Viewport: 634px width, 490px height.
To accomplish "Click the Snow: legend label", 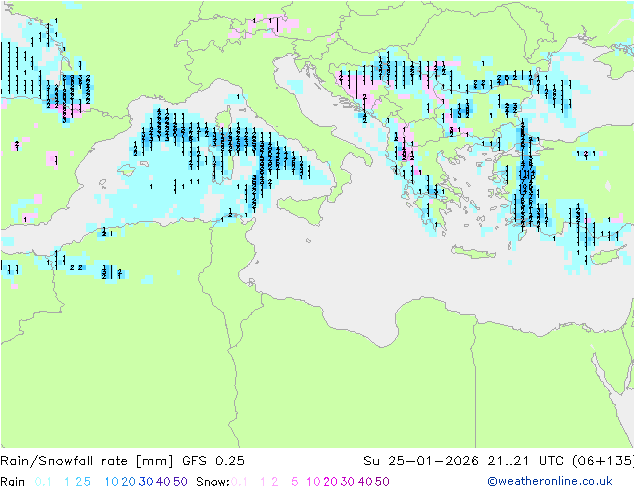I will [213, 482].
